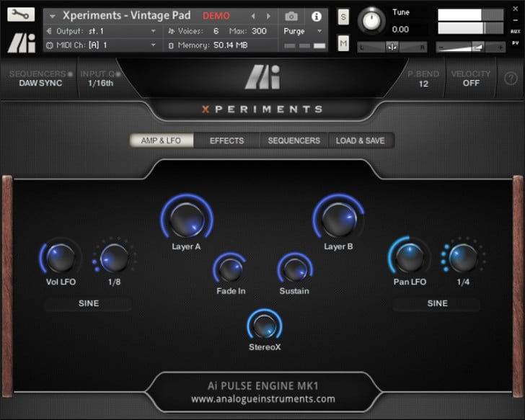525x420 pixels.
Task: Click the Tune value 0.00 field
Action: click(x=400, y=30)
